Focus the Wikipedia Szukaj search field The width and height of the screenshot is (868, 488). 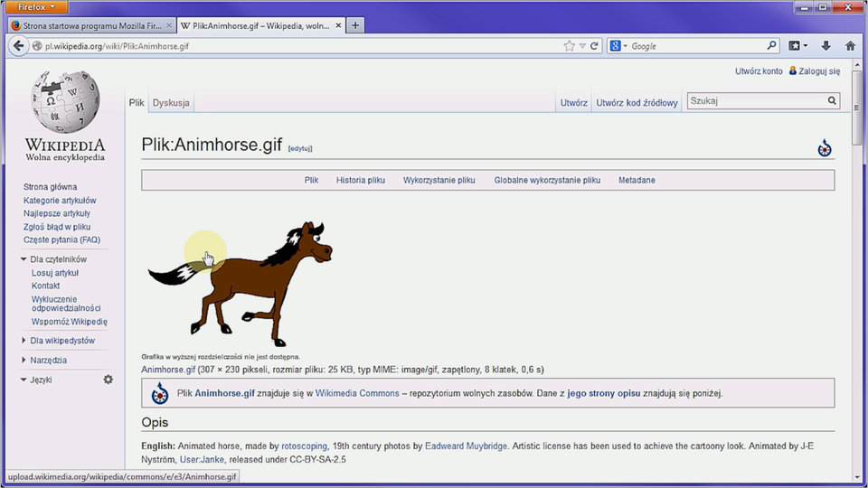[756, 100]
